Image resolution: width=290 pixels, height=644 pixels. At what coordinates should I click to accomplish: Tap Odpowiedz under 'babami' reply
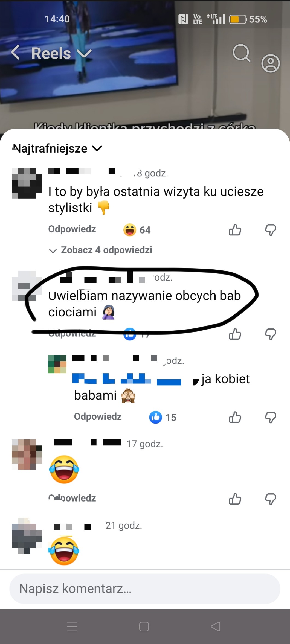coord(98,416)
